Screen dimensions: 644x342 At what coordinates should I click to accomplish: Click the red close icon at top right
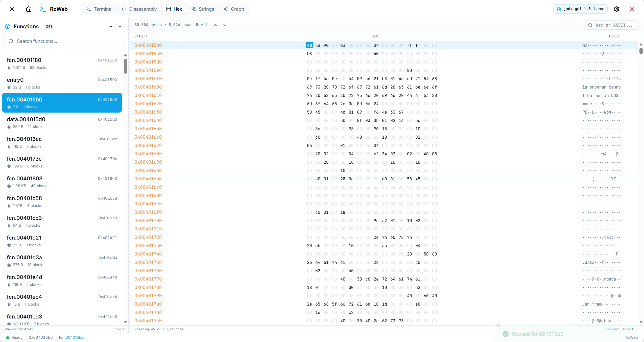[632, 9]
